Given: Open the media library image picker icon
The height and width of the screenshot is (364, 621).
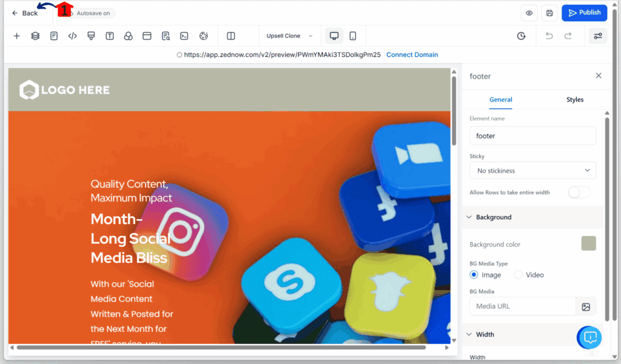Looking at the screenshot, I should click(586, 306).
